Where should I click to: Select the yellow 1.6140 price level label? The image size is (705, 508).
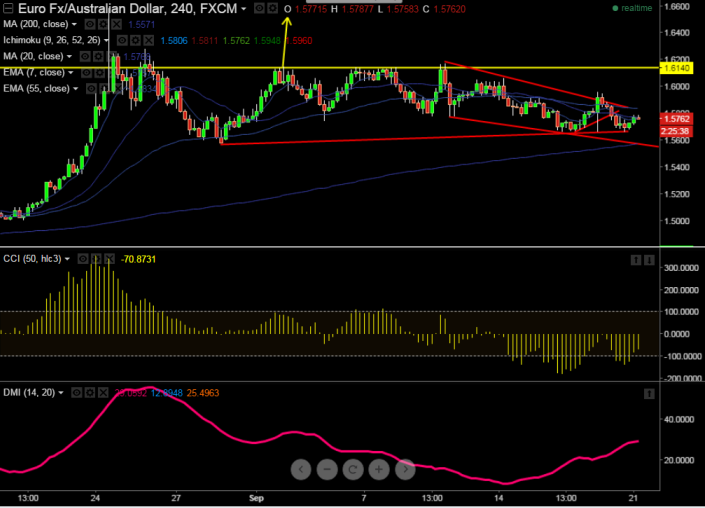click(676, 68)
